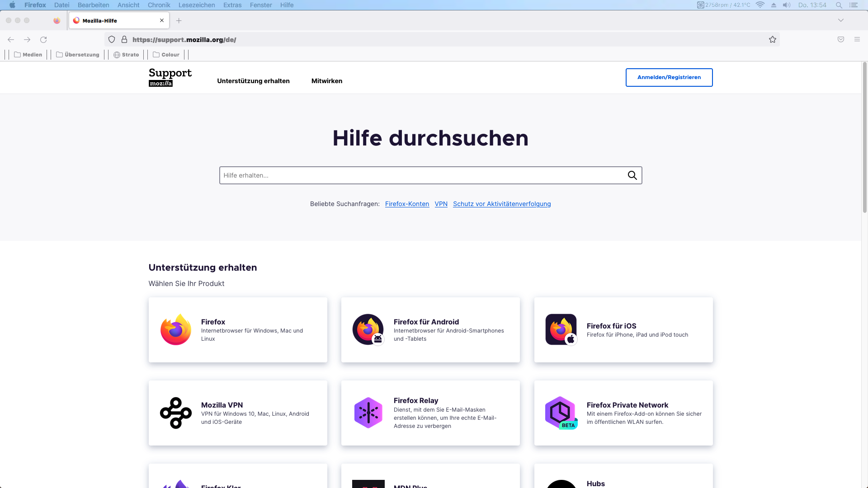Click the pinned Firefox tab icon
868x488 pixels.
57,21
